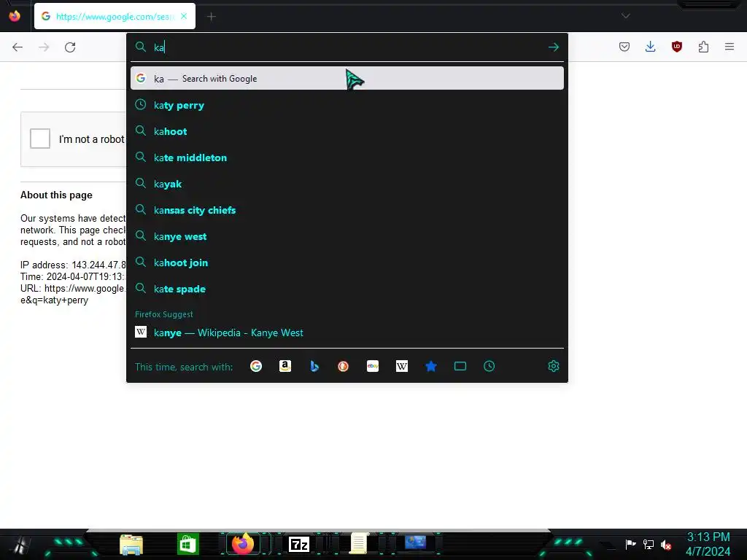Image resolution: width=747 pixels, height=560 pixels.
Task: Open the uBlock Origin extension icon
Action: 676,47
